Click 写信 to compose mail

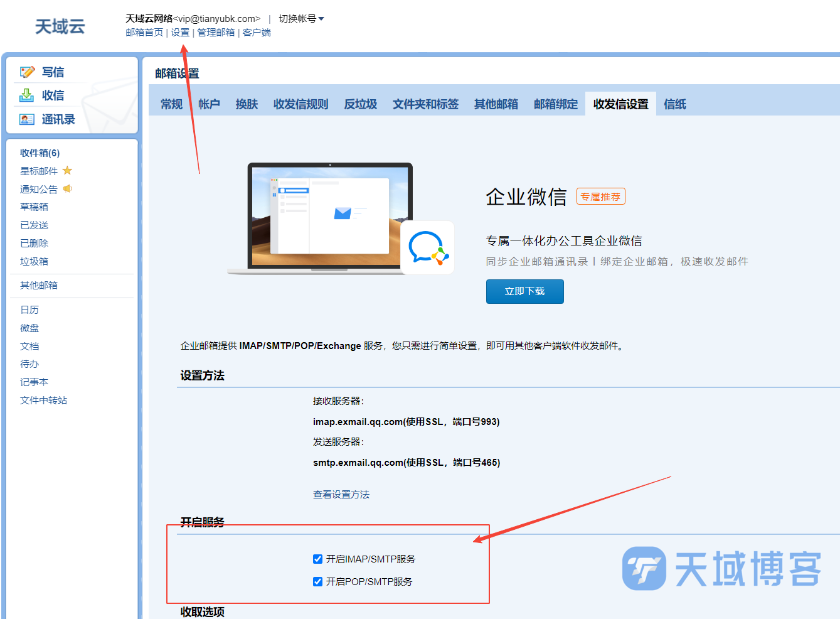[x=53, y=72]
